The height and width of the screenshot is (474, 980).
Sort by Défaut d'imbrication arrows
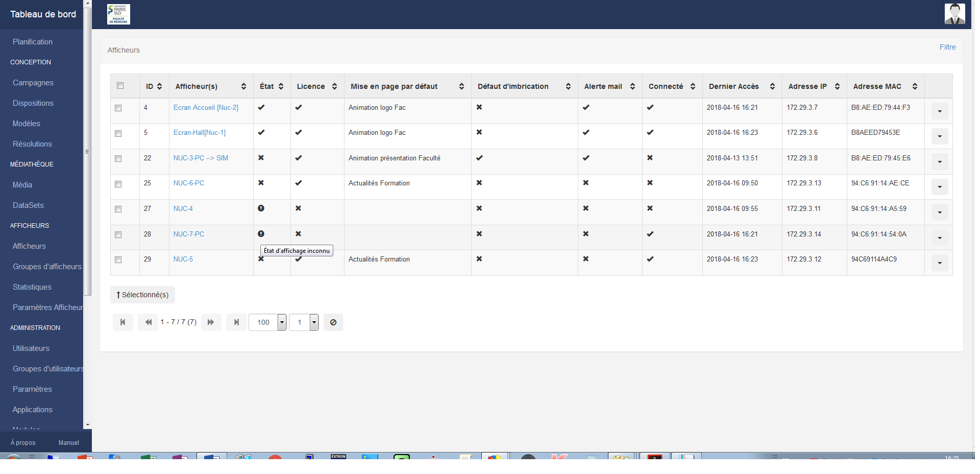point(568,86)
